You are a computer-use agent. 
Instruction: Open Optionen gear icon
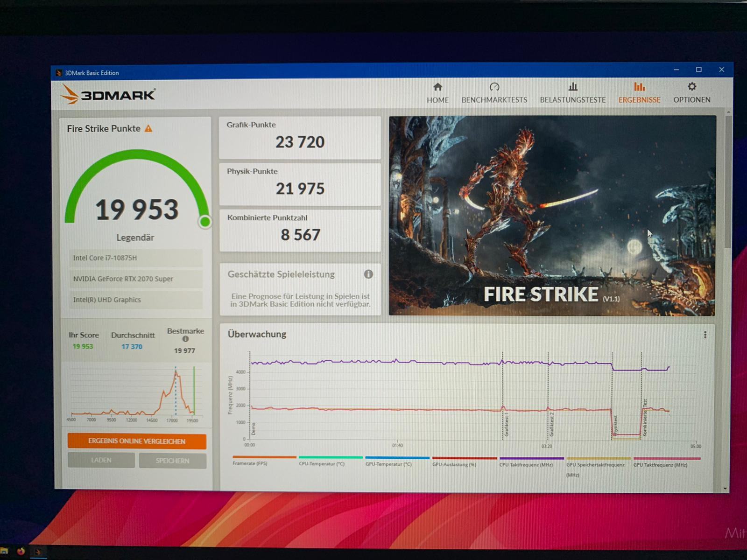(692, 86)
